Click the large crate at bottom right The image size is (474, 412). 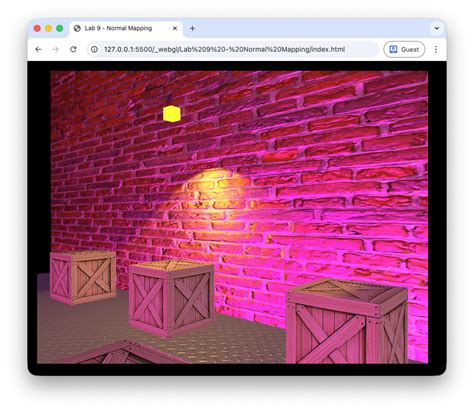pyautogui.click(x=347, y=322)
